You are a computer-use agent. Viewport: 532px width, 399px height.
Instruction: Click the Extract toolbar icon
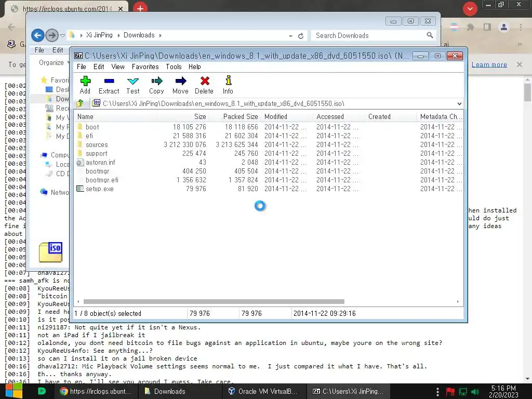pos(109,85)
